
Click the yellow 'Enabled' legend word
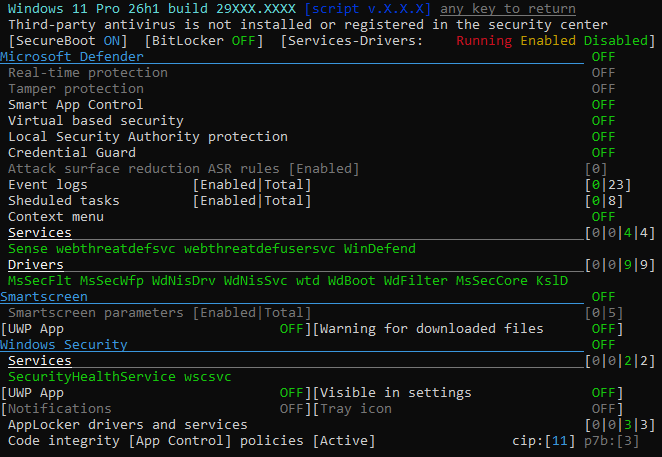click(548, 41)
